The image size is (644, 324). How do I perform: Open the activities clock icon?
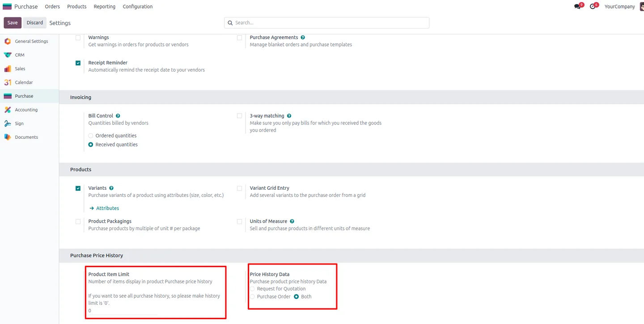tap(593, 7)
